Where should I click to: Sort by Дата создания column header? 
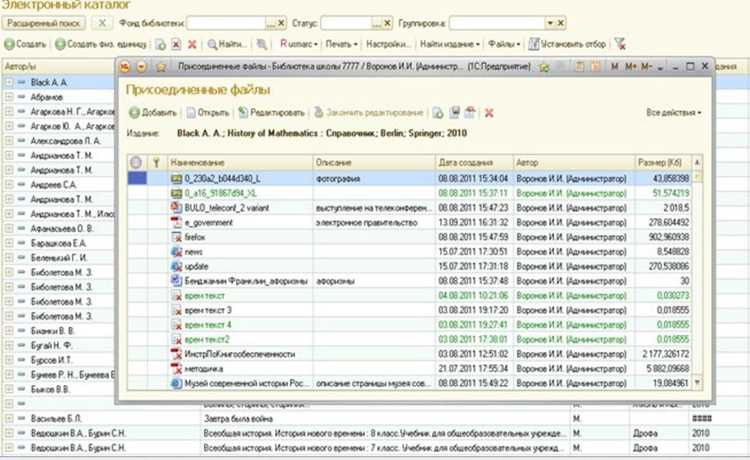pyautogui.click(x=474, y=163)
